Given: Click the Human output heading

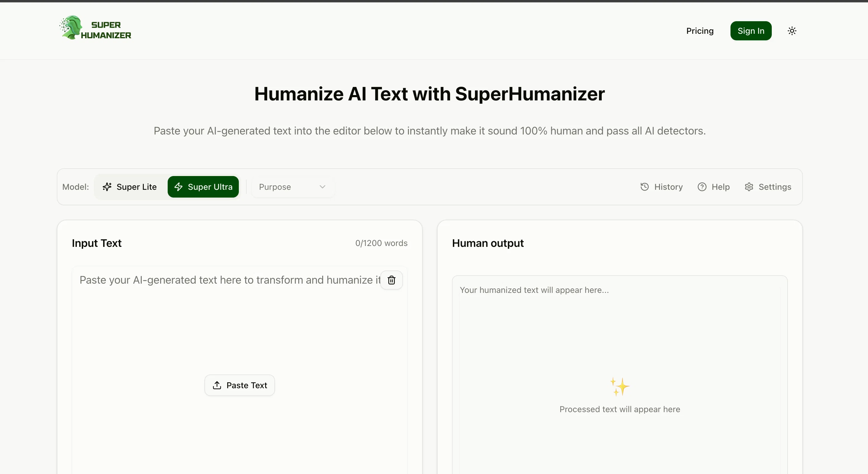Looking at the screenshot, I should 488,243.
